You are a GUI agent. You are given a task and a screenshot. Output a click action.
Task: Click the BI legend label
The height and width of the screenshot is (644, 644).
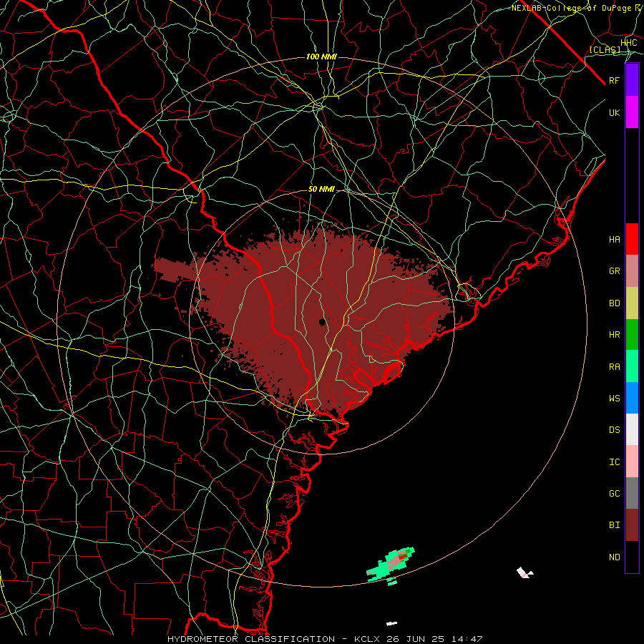615,525
